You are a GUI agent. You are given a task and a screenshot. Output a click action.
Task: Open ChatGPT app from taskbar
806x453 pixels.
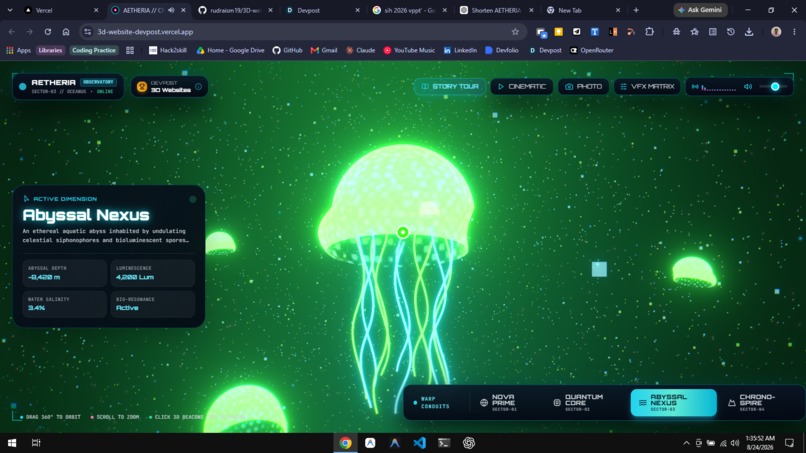point(468,443)
